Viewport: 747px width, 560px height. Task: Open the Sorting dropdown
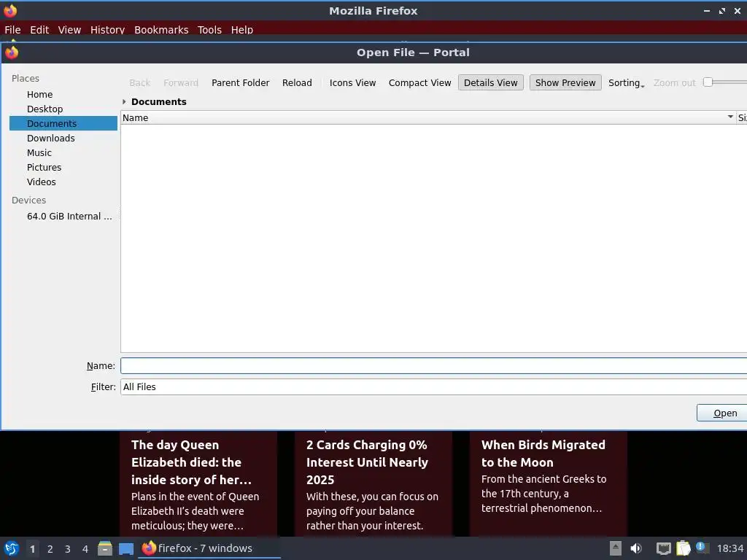pos(626,83)
